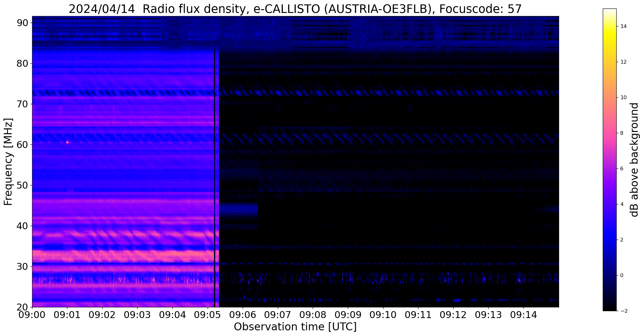The width and height of the screenshot is (644, 336).
Task: Click the 50 tick on the frequency axis
Action: pyautogui.click(x=22, y=185)
